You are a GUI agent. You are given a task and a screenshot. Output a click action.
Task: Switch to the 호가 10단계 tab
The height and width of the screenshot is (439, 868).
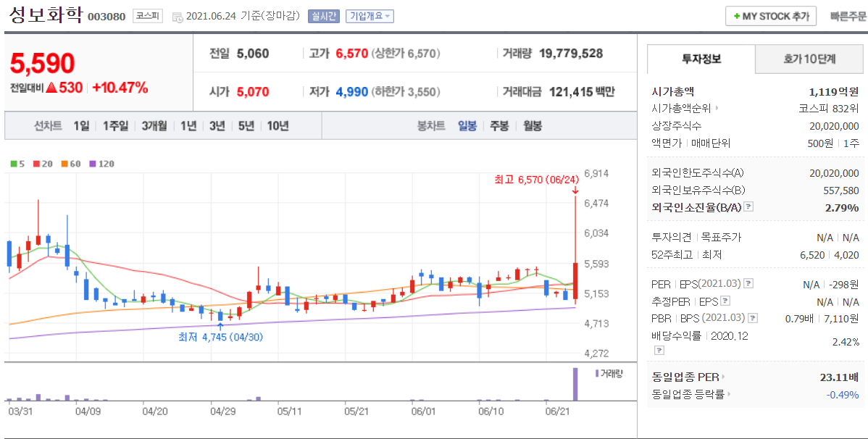pyautogui.click(x=809, y=59)
